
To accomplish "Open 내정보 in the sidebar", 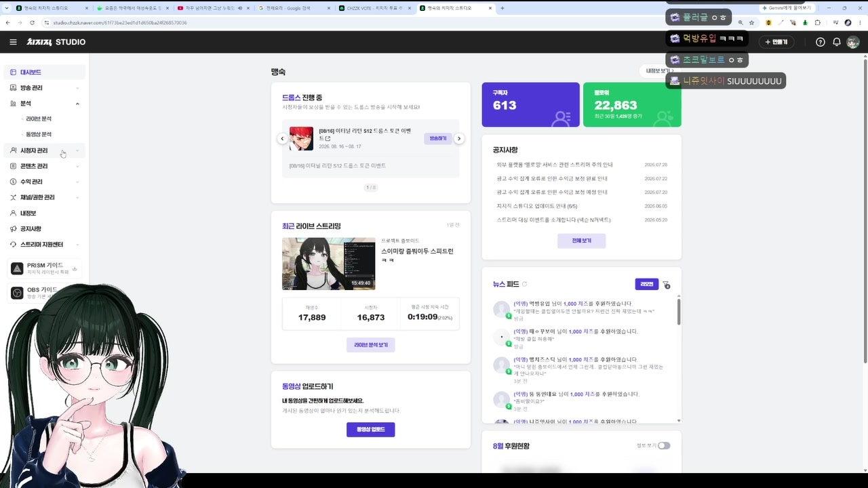I will pos(45,213).
